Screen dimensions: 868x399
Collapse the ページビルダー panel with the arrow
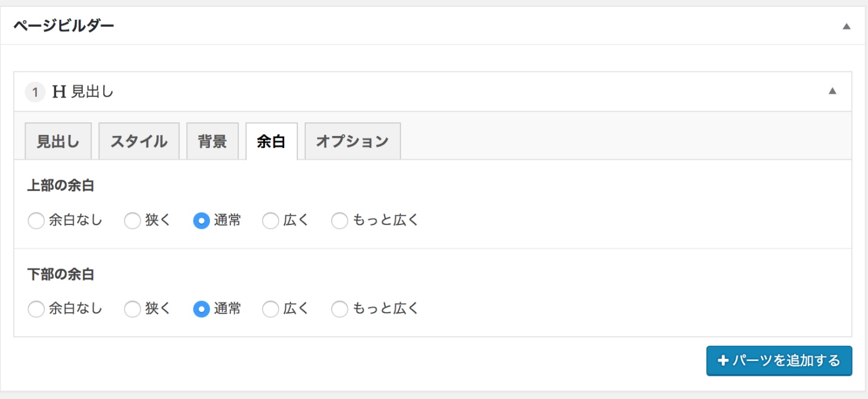846,26
